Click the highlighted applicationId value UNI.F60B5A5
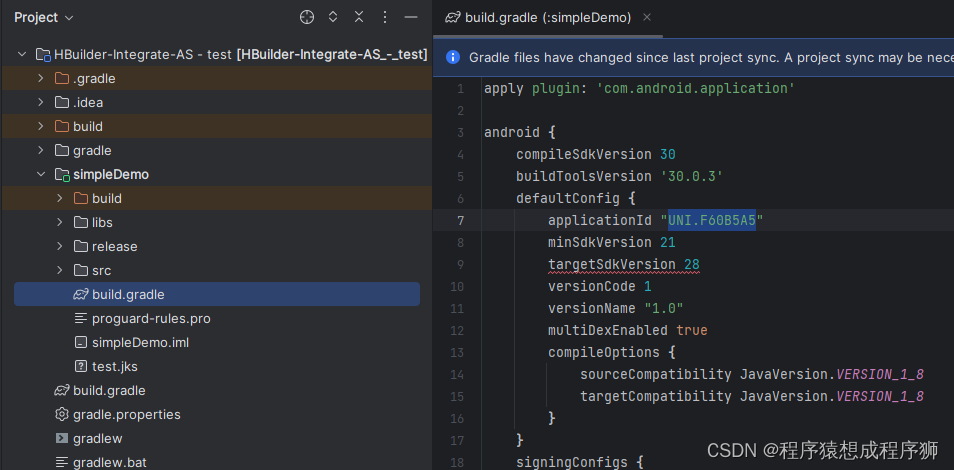 pyautogui.click(x=711, y=220)
